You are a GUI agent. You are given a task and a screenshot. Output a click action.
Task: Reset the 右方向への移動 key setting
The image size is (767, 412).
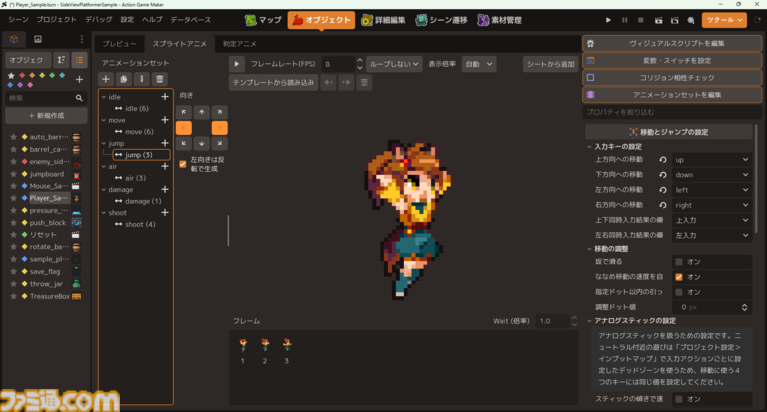pos(663,205)
